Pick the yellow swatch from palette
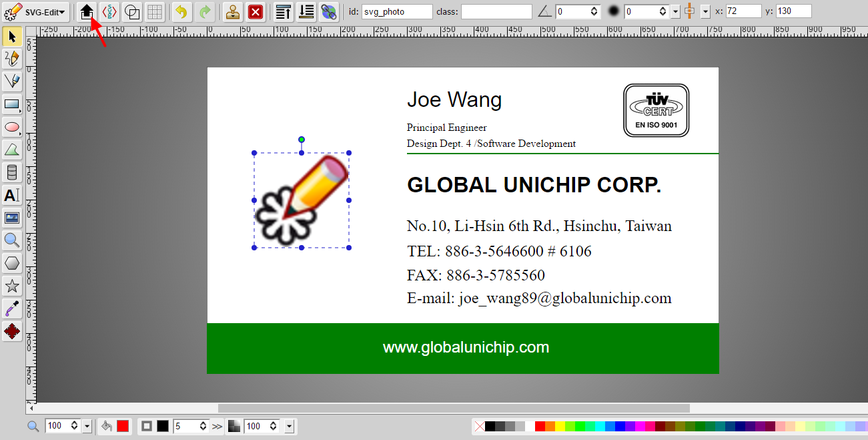This screenshot has width=868, height=440. pyautogui.click(x=560, y=426)
